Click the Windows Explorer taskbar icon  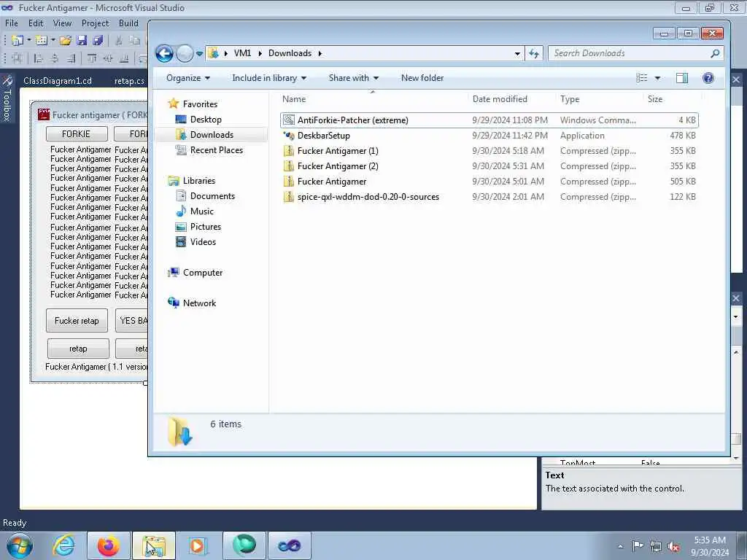click(154, 545)
